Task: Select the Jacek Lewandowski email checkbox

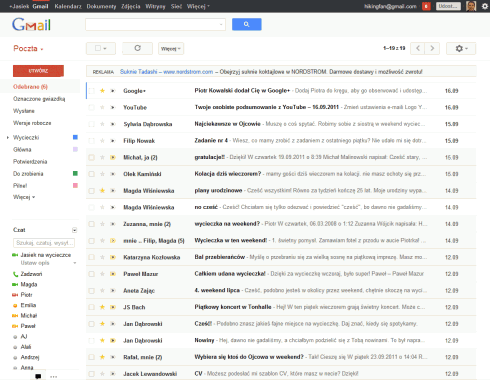Action: [91, 374]
